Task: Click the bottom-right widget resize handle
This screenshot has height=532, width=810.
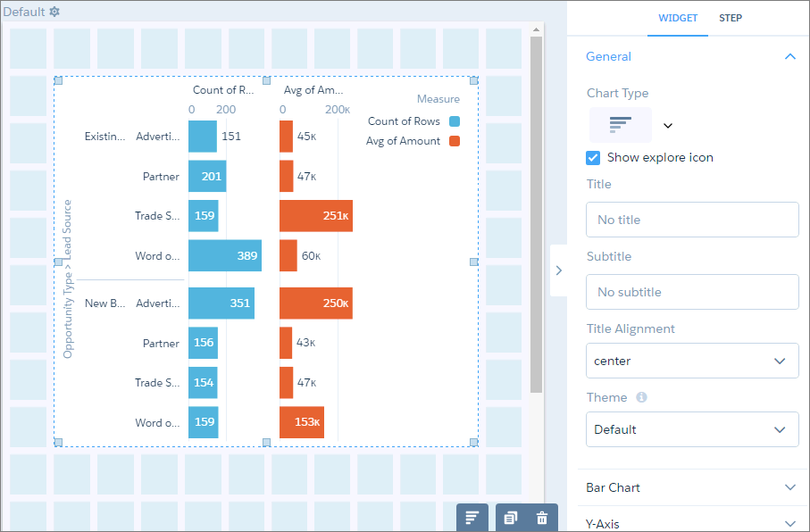Action: (473, 442)
